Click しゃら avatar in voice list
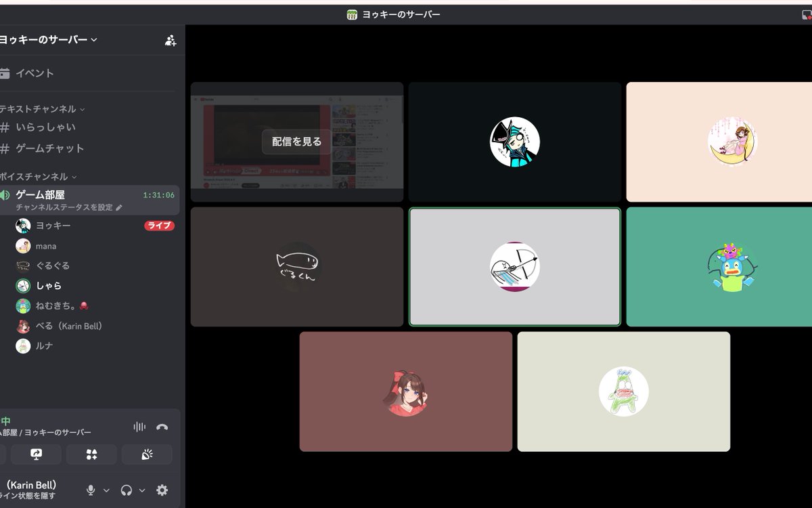 (x=23, y=286)
